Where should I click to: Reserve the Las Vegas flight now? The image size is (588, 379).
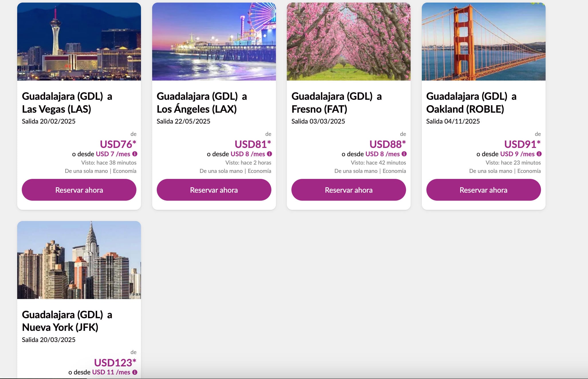coord(79,190)
